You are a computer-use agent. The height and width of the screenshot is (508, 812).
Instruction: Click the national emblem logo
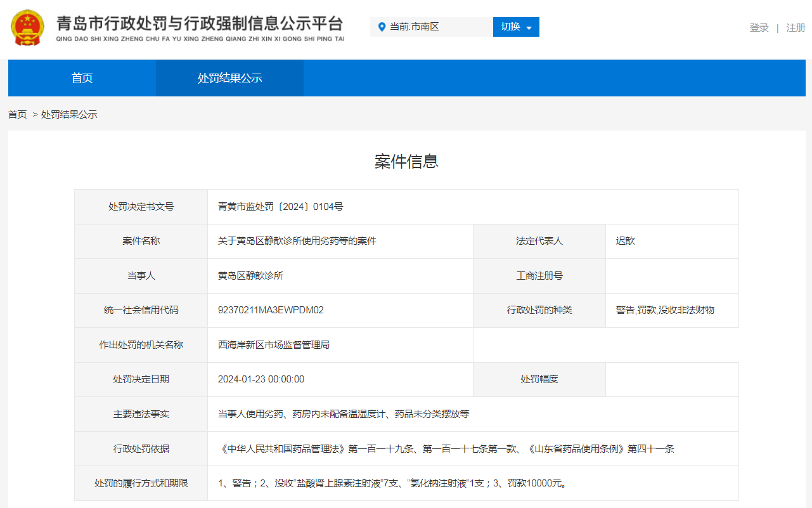click(27, 27)
